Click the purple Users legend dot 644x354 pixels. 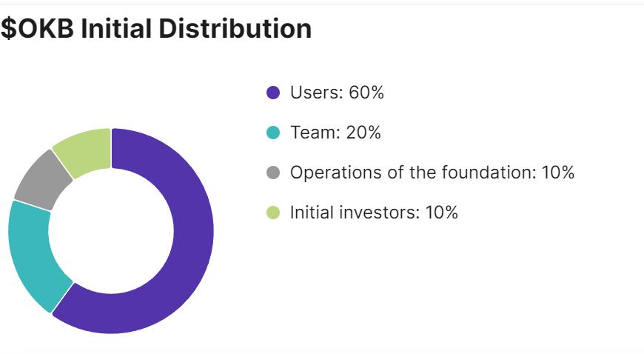click(x=273, y=93)
